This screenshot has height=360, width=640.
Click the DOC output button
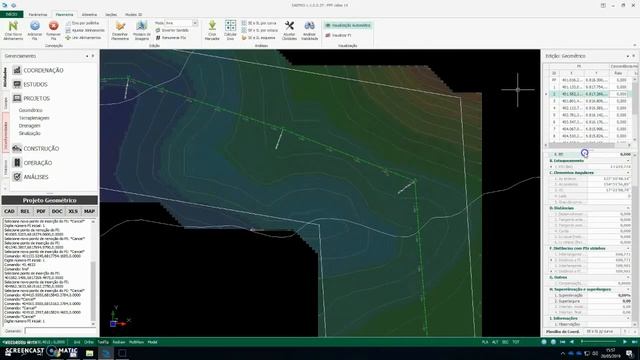[x=57, y=211]
